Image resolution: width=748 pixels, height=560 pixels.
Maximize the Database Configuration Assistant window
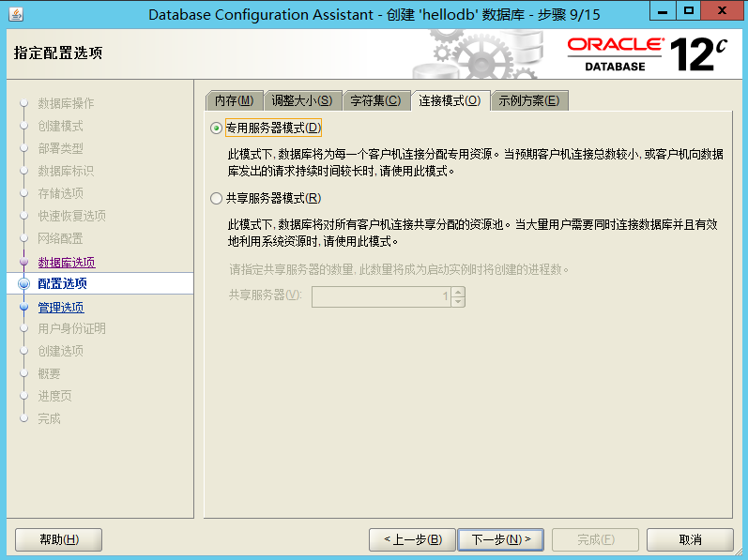pos(688,10)
